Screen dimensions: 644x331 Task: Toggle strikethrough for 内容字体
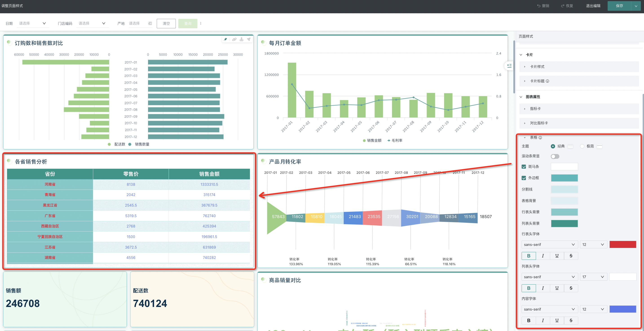point(571,320)
